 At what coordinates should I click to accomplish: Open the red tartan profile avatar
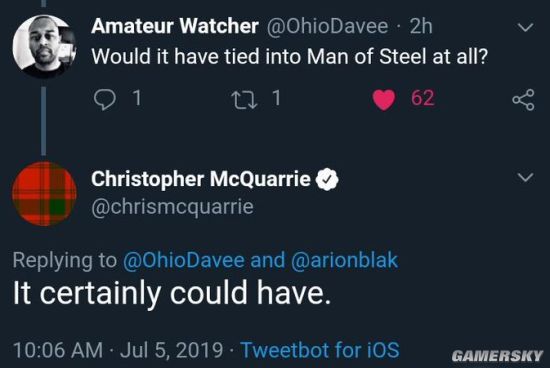[44, 194]
